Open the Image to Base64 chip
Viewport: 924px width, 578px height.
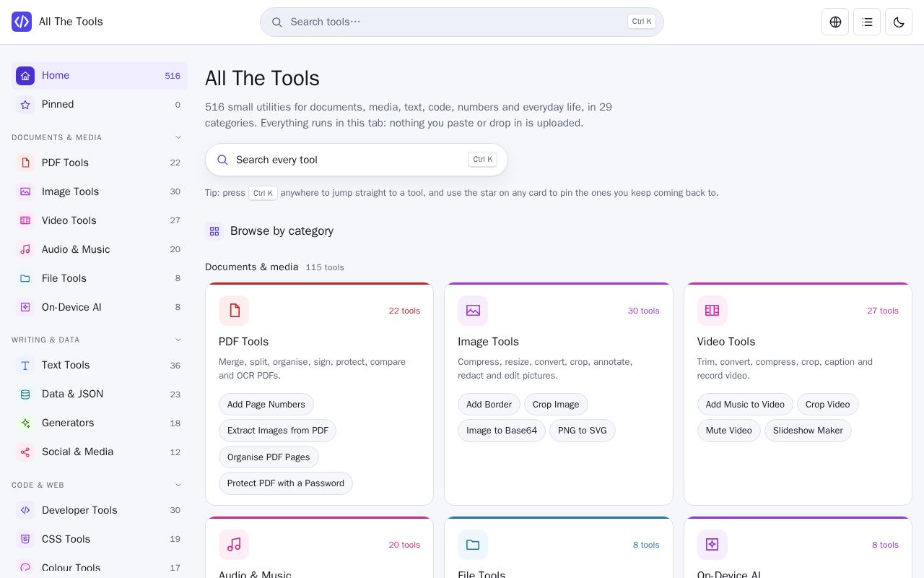(502, 431)
